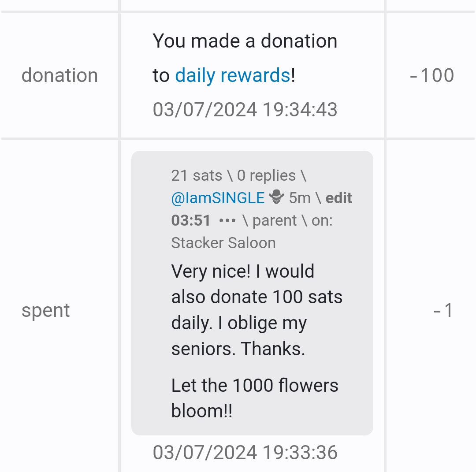Click the 5m comment age timestamp
The width and height of the screenshot is (476, 472).
point(300,198)
